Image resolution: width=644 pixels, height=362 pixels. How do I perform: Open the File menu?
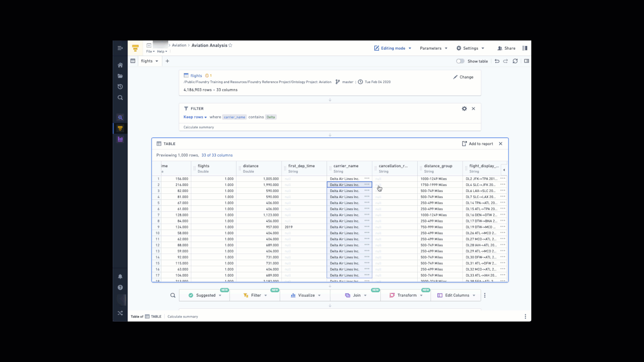tap(150, 51)
